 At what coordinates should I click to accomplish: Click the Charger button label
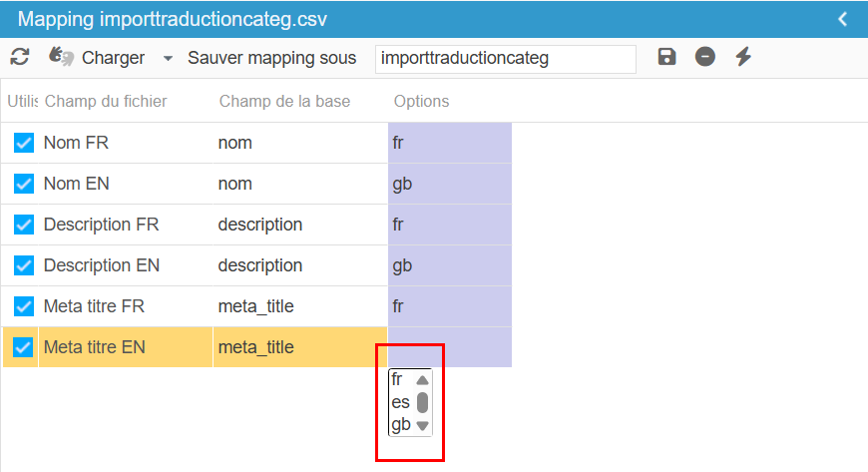click(113, 58)
